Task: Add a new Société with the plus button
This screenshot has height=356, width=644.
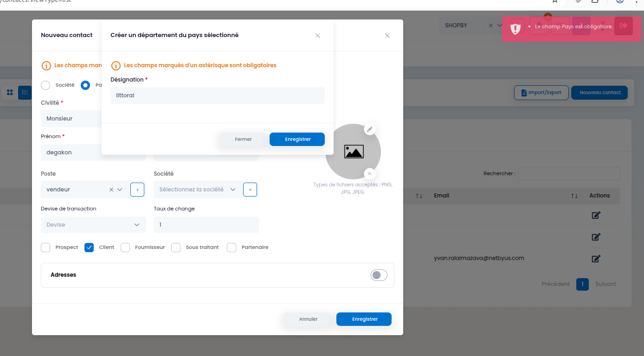Action: point(250,190)
